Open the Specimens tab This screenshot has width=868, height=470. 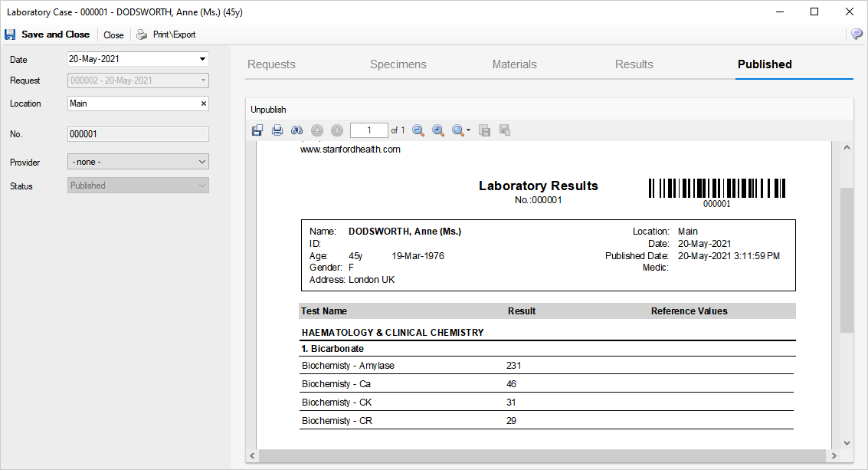(398, 64)
